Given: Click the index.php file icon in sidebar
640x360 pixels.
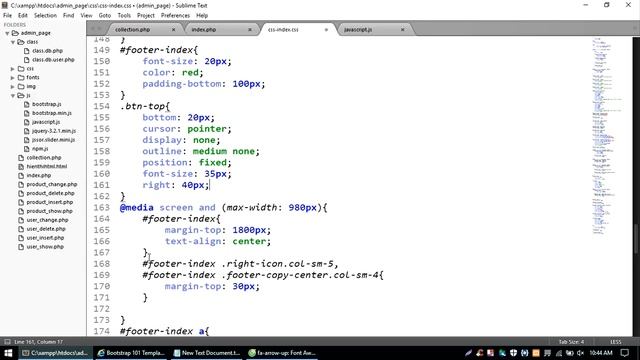Looking at the screenshot, I should [x=21, y=176].
